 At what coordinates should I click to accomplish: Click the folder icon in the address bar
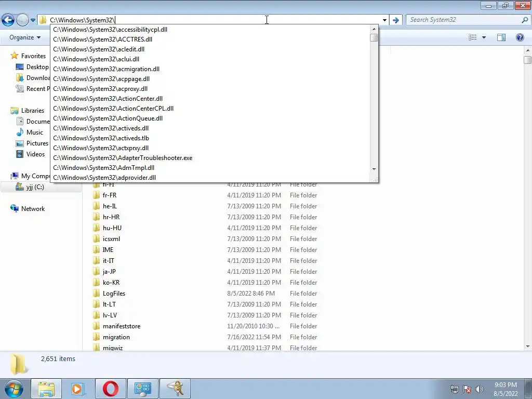point(43,20)
